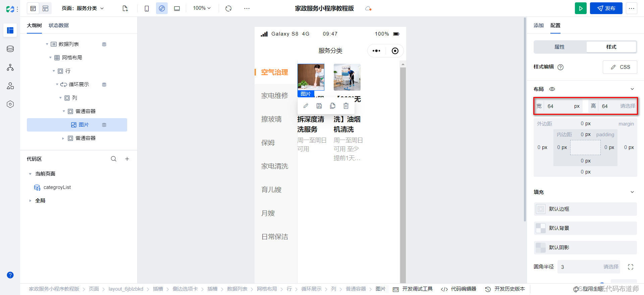Open the page design sidebar icon
This screenshot has height=295, width=644.
(x=10, y=30)
